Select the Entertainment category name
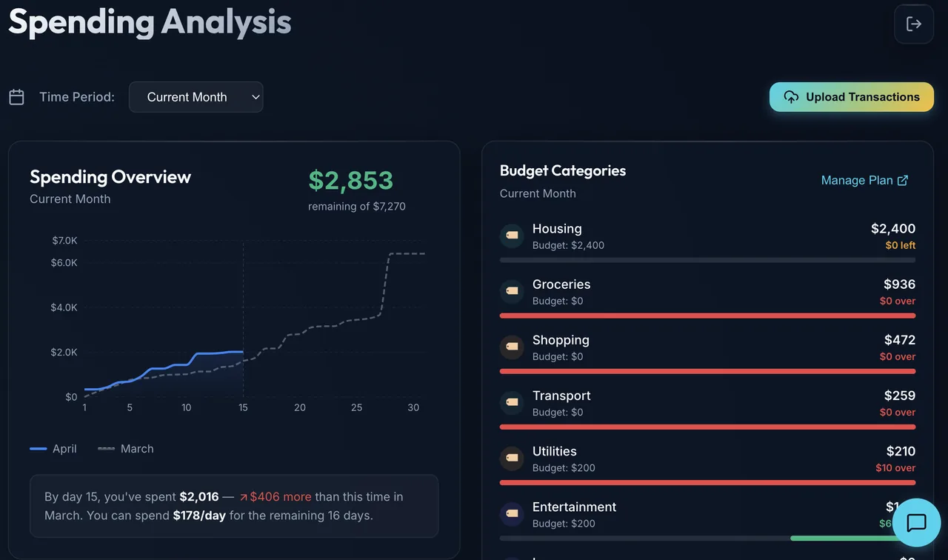 [574, 507]
